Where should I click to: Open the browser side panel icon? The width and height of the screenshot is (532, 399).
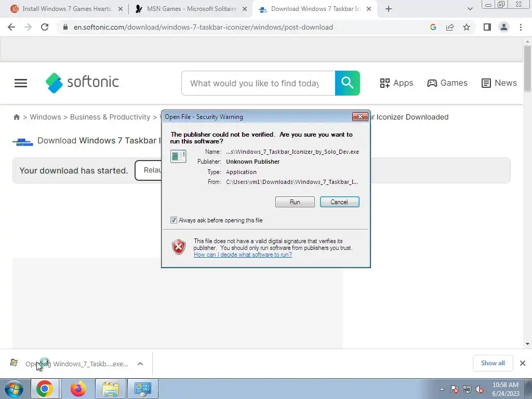point(487,27)
